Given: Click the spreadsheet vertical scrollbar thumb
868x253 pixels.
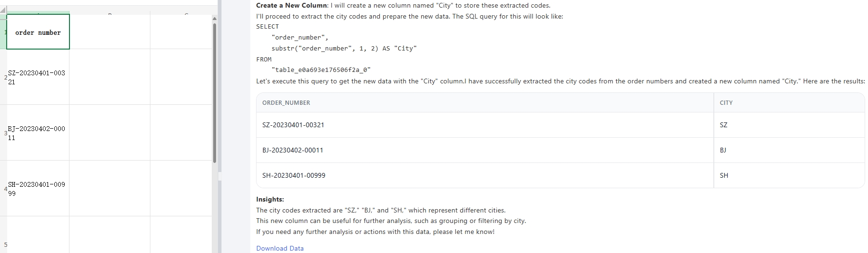Looking at the screenshot, I should point(215,91).
